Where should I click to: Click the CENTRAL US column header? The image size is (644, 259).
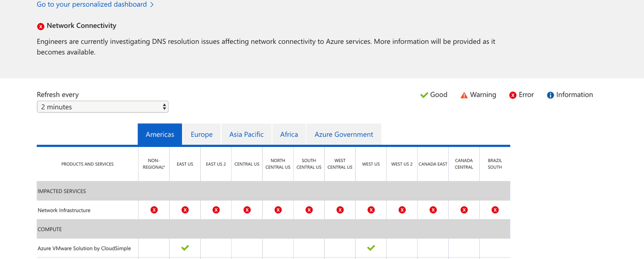click(x=247, y=164)
